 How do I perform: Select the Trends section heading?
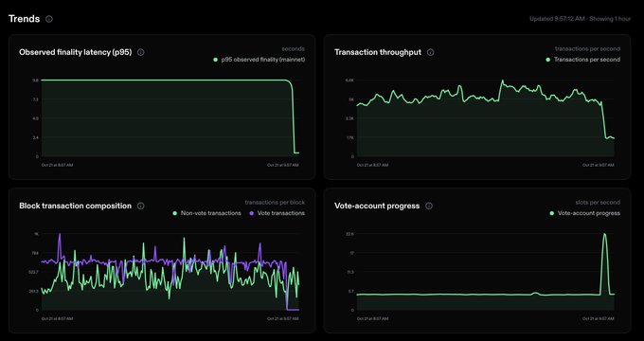point(25,19)
